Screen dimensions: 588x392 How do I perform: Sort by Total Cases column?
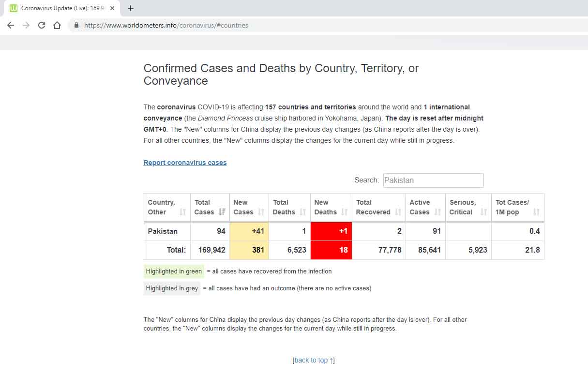pos(210,207)
